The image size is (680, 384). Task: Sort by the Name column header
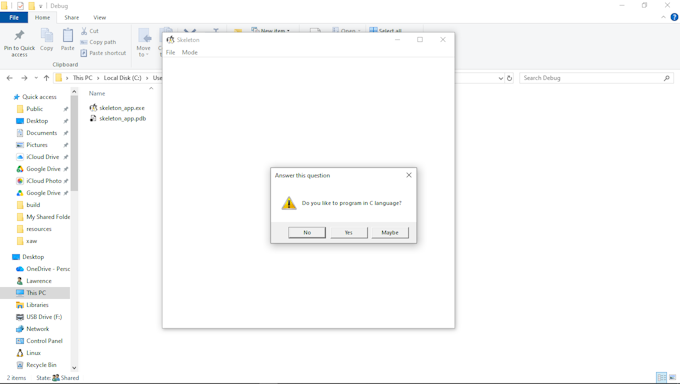click(x=97, y=93)
